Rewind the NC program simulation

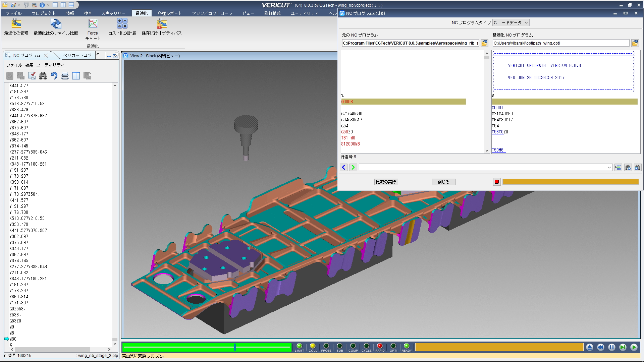(601, 347)
